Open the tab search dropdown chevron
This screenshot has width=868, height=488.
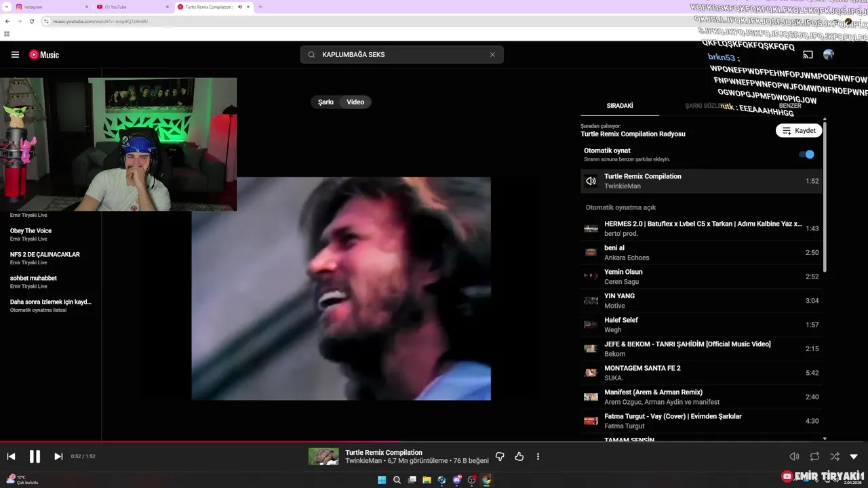click(6, 7)
